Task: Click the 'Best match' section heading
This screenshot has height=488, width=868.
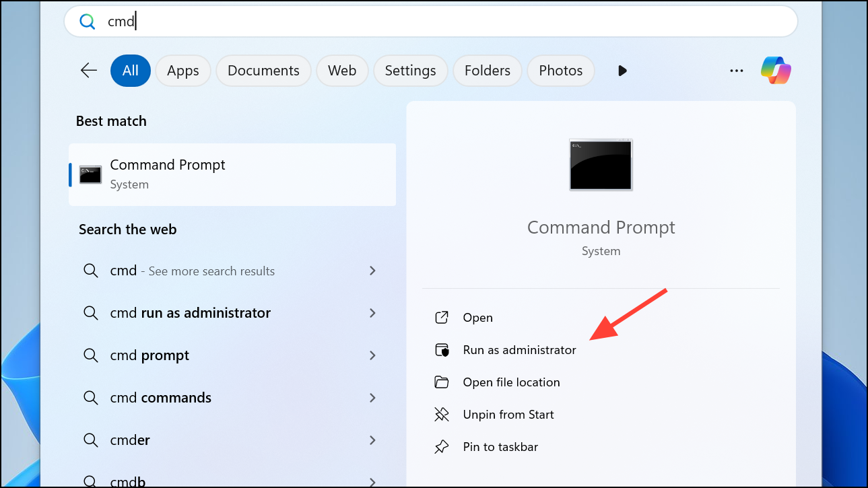Action: [111, 121]
